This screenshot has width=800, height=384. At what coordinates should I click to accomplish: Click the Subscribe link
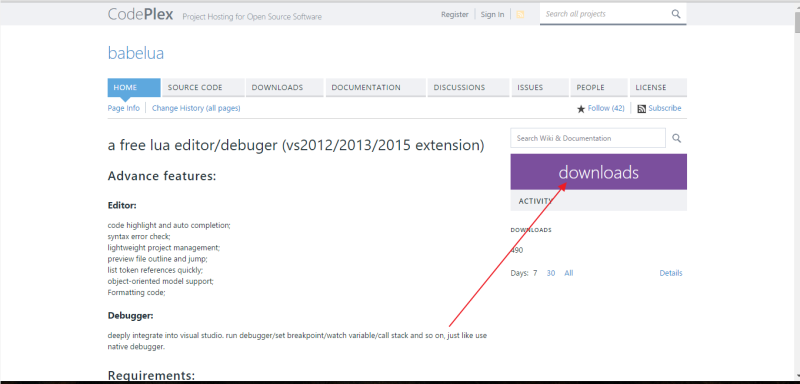tap(665, 108)
